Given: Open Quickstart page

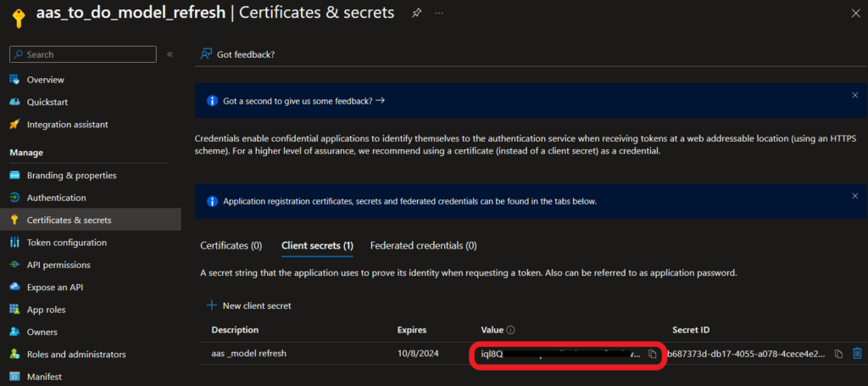Looking at the screenshot, I should [x=47, y=103].
